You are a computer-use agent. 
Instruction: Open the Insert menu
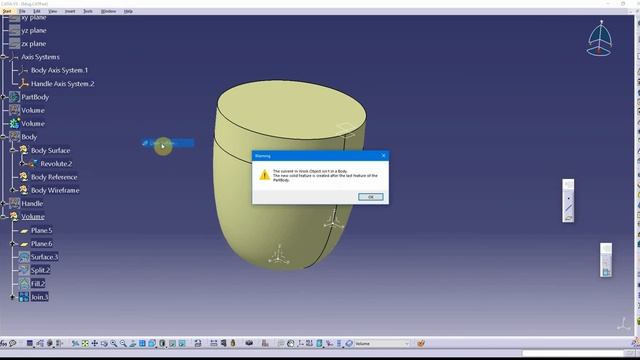(x=70, y=11)
